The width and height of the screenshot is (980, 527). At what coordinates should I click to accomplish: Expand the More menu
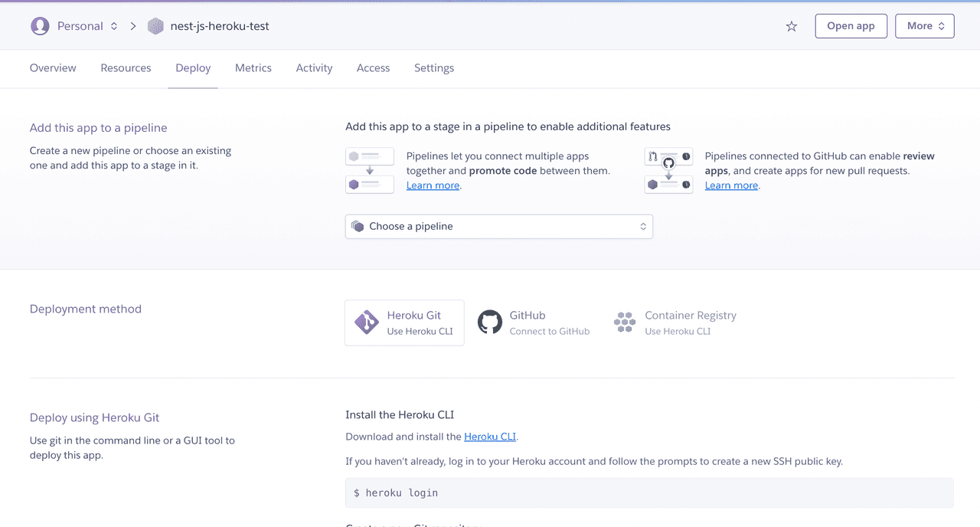pyautogui.click(x=925, y=26)
